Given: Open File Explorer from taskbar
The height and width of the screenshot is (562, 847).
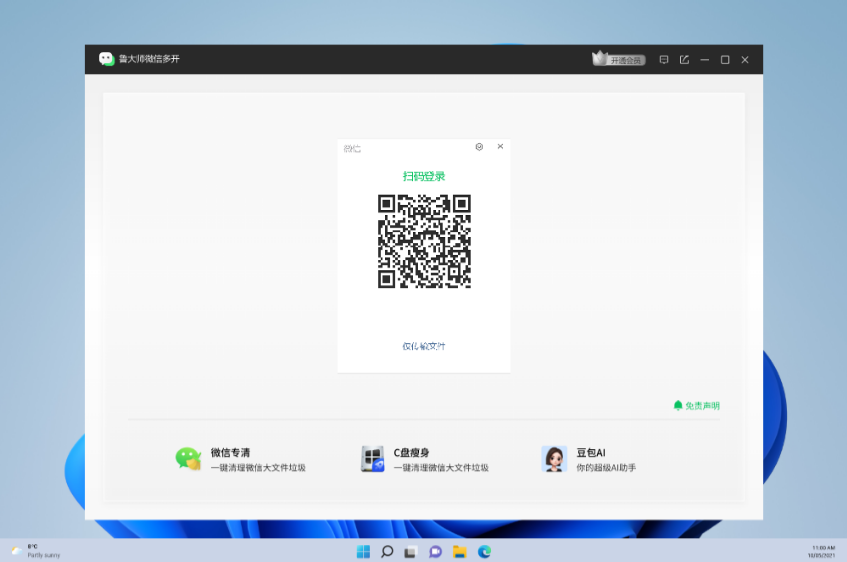Looking at the screenshot, I should [x=460, y=552].
